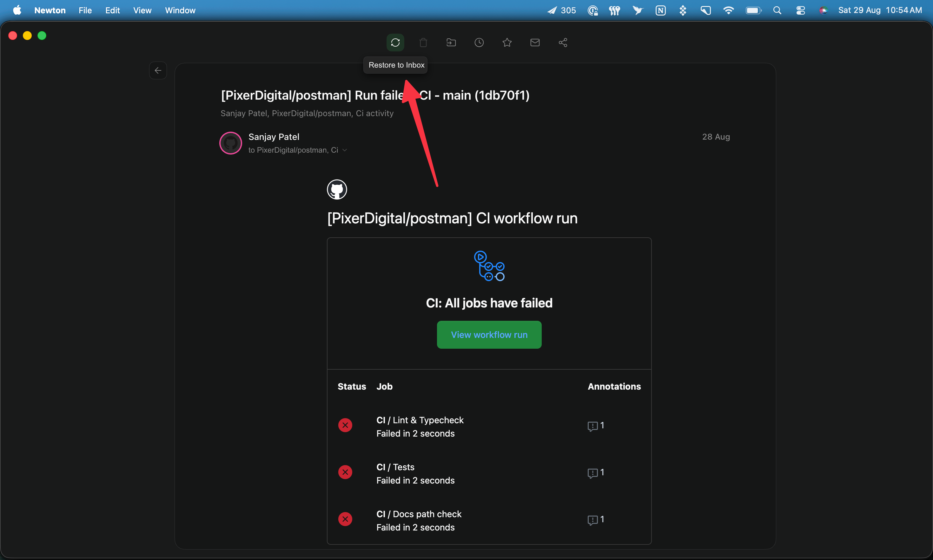The image size is (933, 560).
Task: Click the Notion menu bar icon
Action: [660, 10]
